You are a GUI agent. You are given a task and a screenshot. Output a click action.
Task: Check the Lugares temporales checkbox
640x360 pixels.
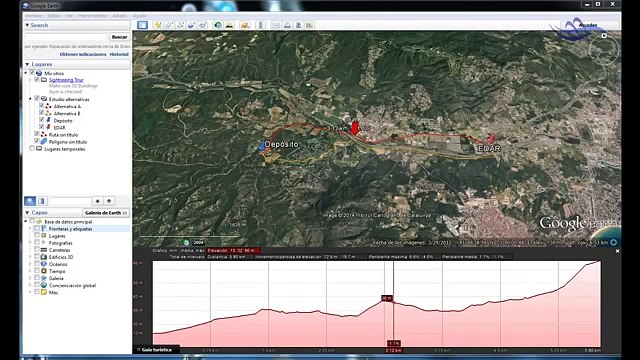click(32, 149)
